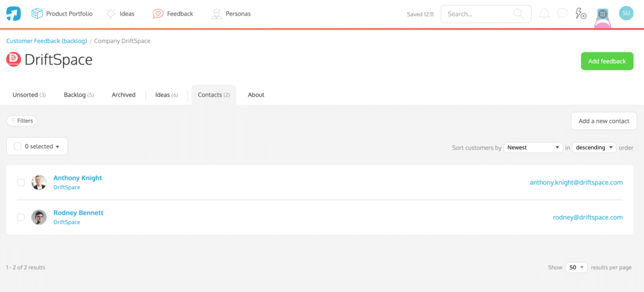Open the Newest sort dropdown

click(533, 148)
